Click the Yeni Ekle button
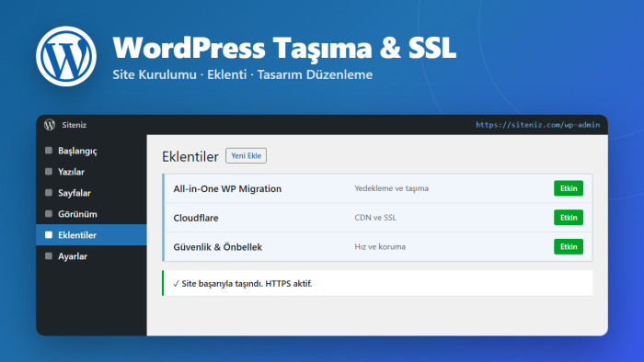The width and height of the screenshot is (644, 362). [246, 156]
